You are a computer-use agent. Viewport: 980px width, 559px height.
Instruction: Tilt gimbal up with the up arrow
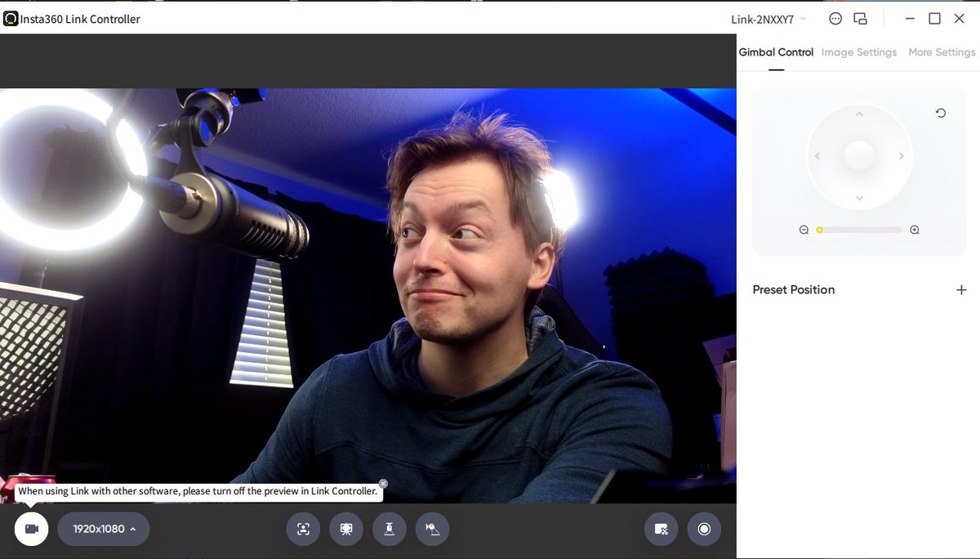[859, 114]
